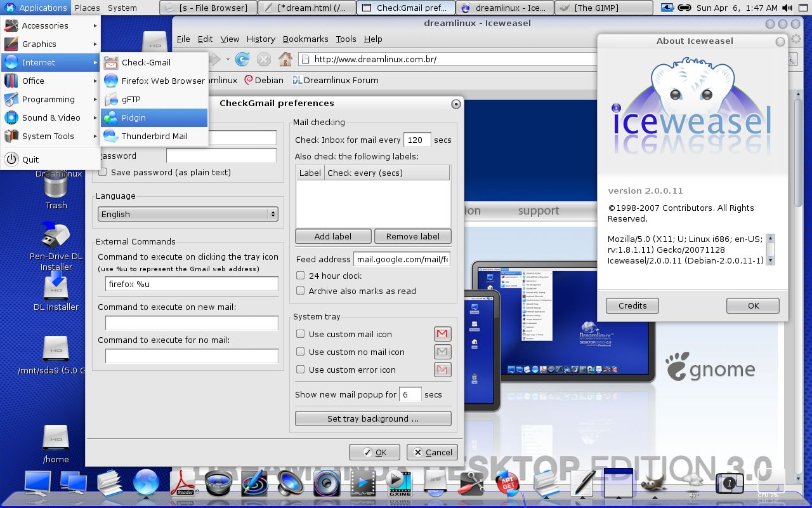Image resolution: width=812 pixels, height=508 pixels.
Task: Enable Save password (as plain text)
Action: pos(103,172)
